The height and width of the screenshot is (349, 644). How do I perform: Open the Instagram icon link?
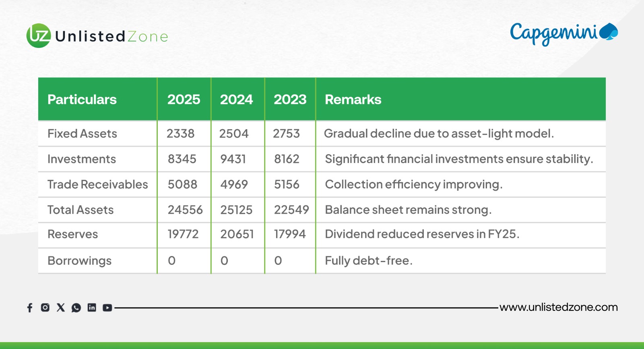click(45, 308)
